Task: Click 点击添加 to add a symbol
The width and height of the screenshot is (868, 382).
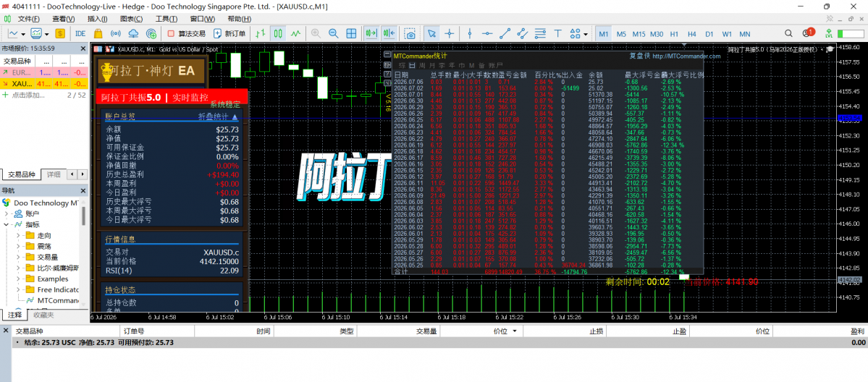Action: [x=27, y=95]
